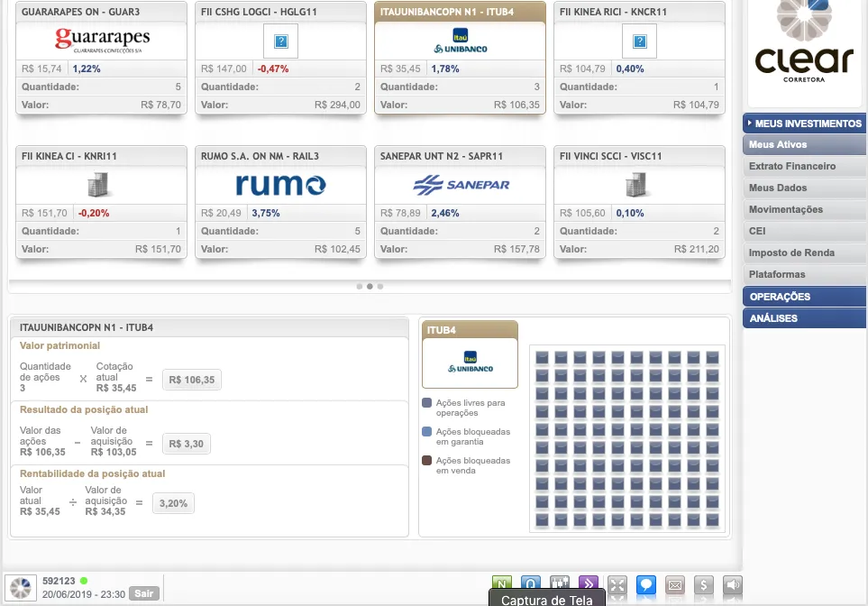
Task: Open Movimentações from the sidebar
Action: 786,210
